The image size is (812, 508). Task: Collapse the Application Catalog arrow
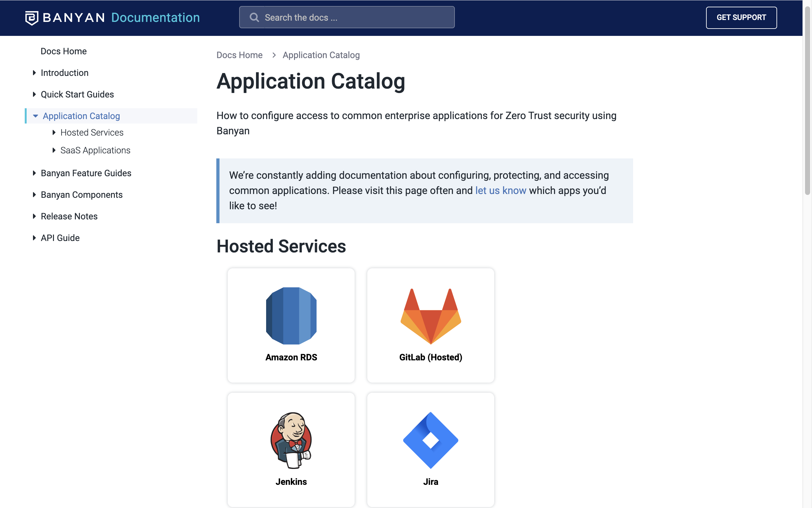pyautogui.click(x=35, y=116)
